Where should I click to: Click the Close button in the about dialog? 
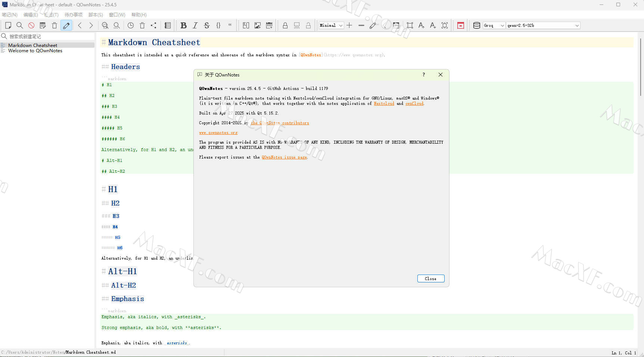(431, 279)
